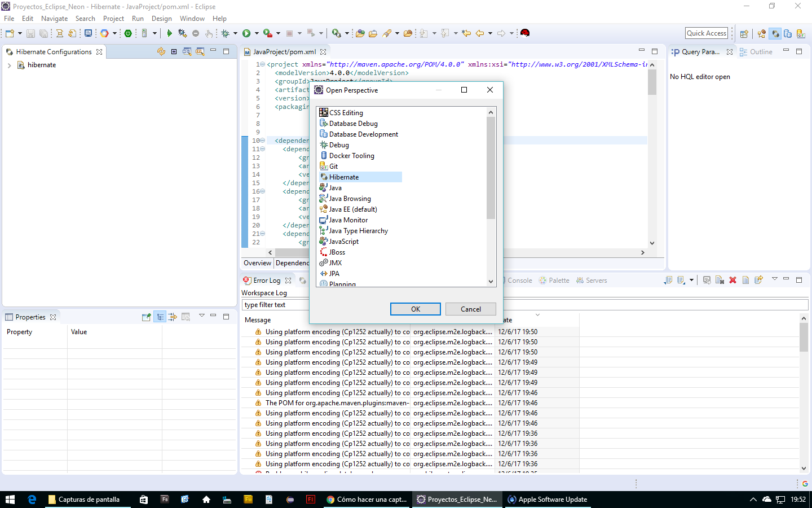Click the Open Console monitor toolbar icon
The width and height of the screenshot is (812, 508).
coord(88,33)
